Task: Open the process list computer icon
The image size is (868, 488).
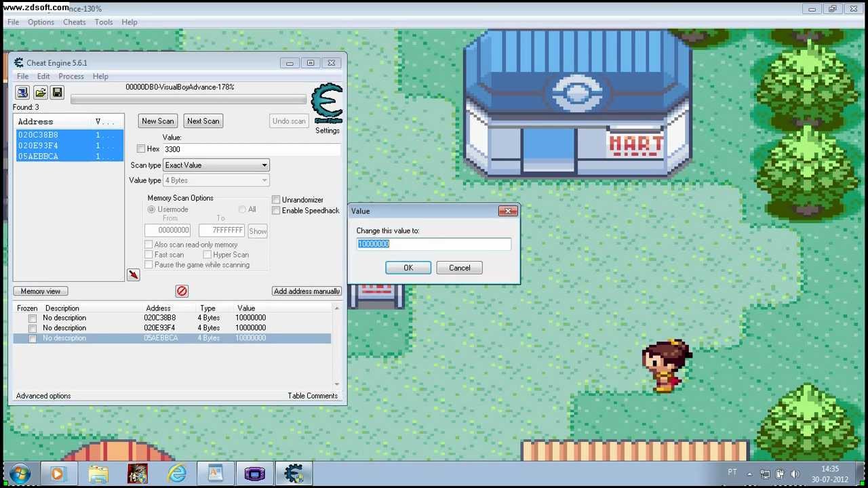Action: pyautogui.click(x=22, y=92)
